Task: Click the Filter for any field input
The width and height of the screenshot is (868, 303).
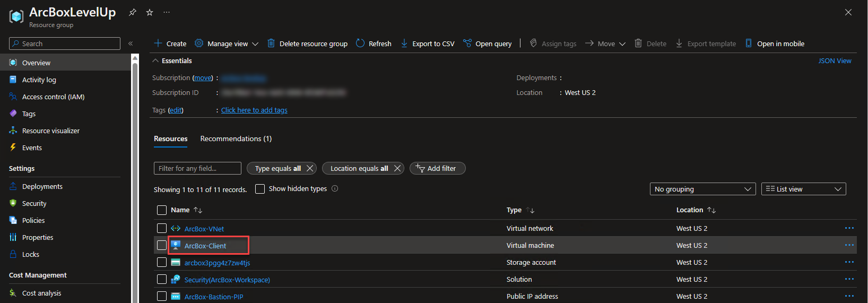Action: click(x=197, y=168)
